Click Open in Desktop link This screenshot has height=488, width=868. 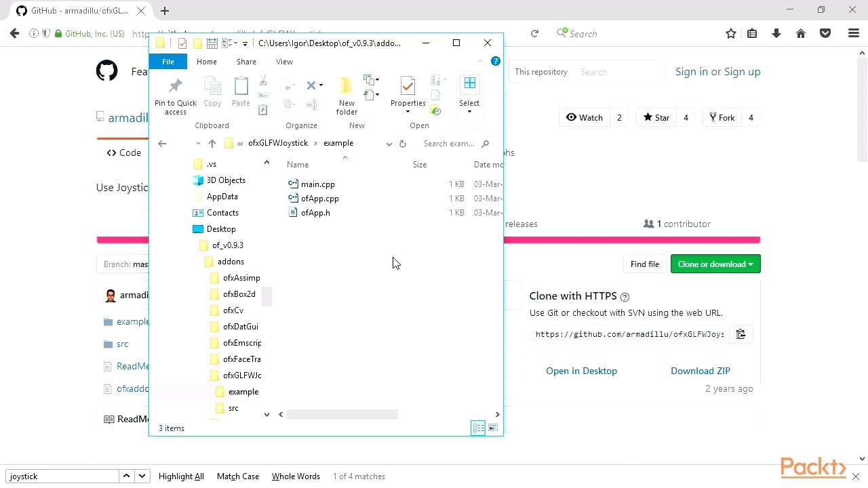(x=581, y=371)
